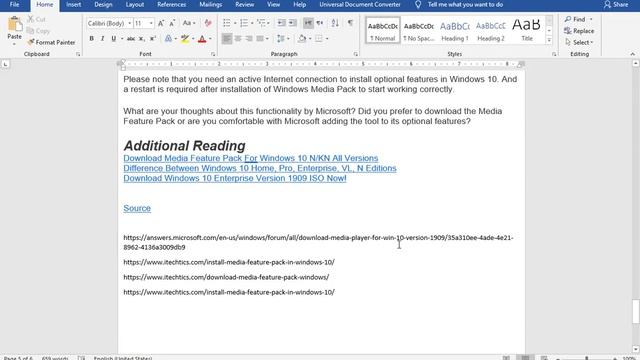Decrease font size with Shrink Font

coord(172,23)
